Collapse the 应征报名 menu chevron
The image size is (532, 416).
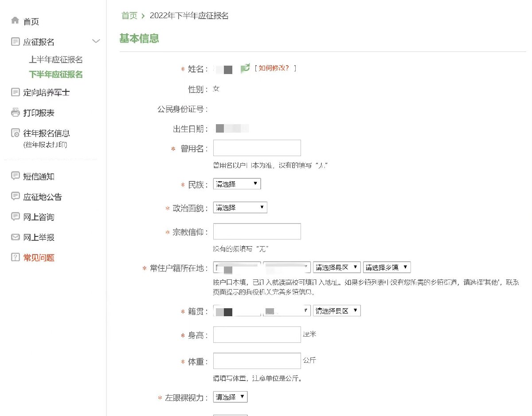point(96,42)
